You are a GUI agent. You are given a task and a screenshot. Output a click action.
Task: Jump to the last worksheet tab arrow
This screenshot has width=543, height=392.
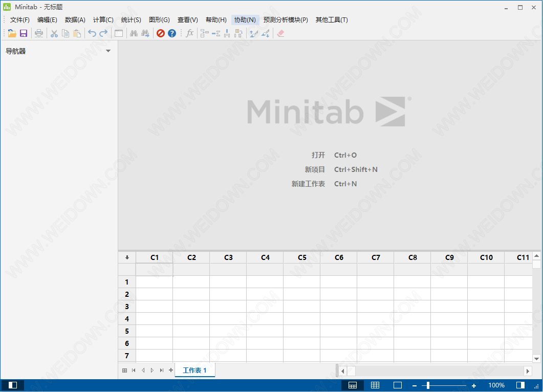click(162, 371)
